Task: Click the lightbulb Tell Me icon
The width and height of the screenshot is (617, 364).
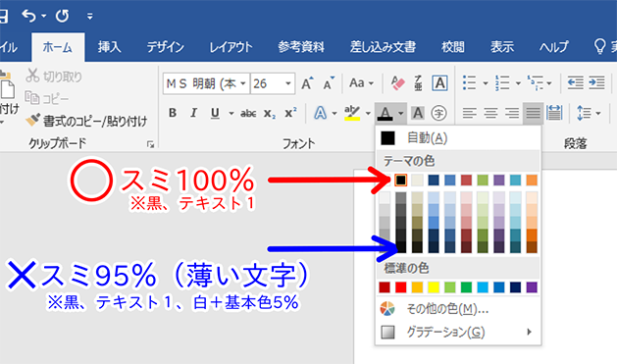Action: click(x=599, y=47)
